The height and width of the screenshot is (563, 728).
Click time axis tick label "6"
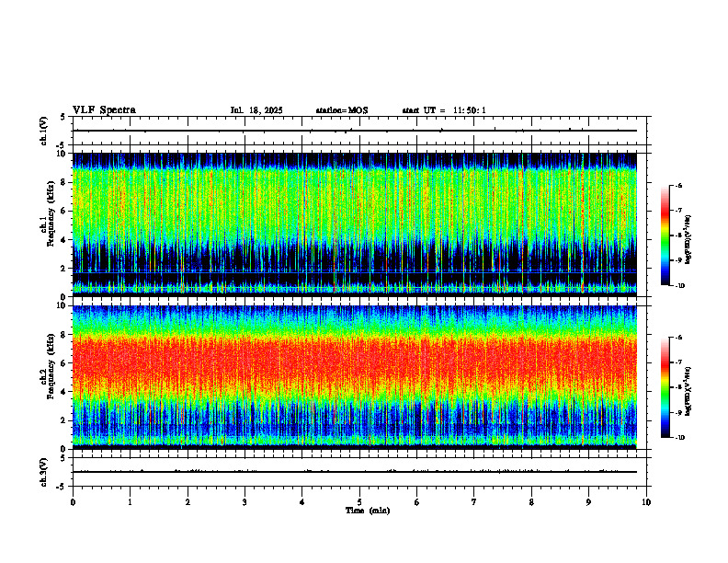point(417,502)
